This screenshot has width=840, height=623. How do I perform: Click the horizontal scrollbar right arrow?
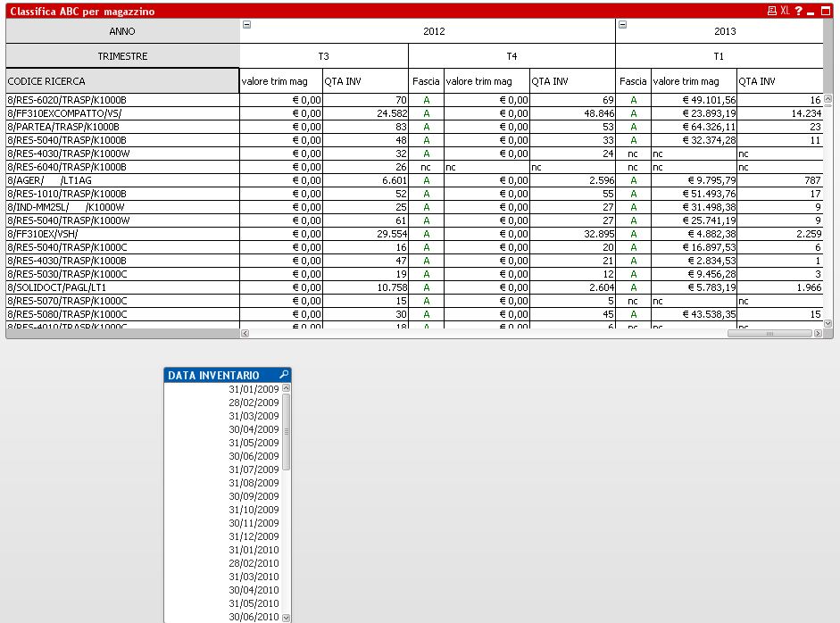pyautogui.click(x=818, y=333)
